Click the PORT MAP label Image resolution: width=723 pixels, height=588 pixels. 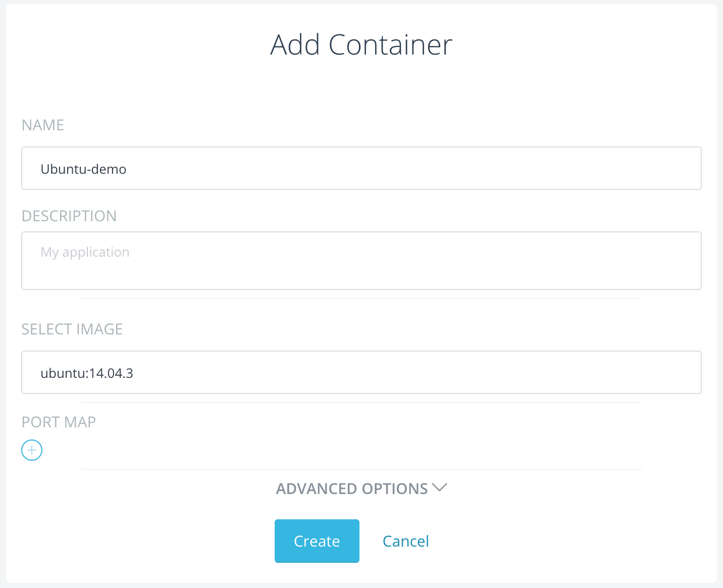point(59,422)
